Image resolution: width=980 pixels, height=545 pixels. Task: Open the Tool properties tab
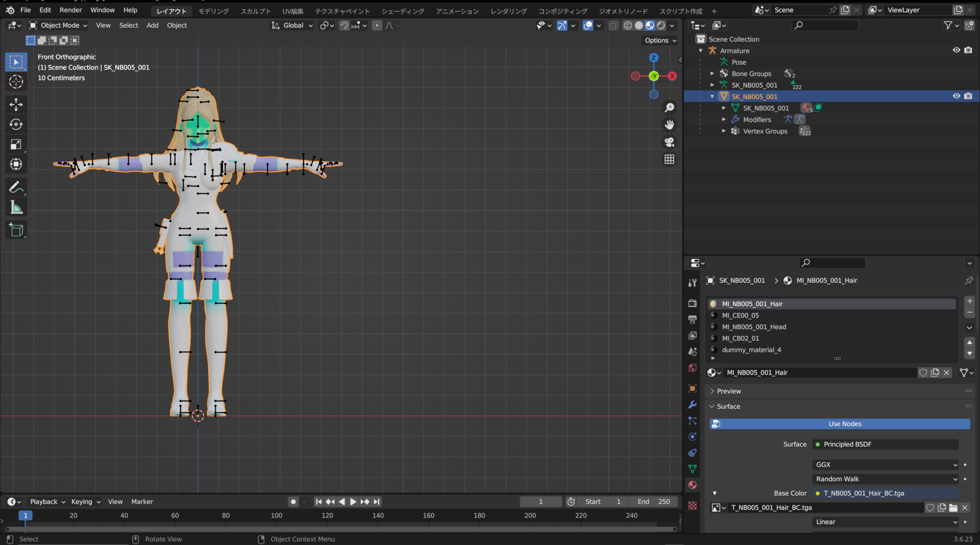[x=692, y=283]
